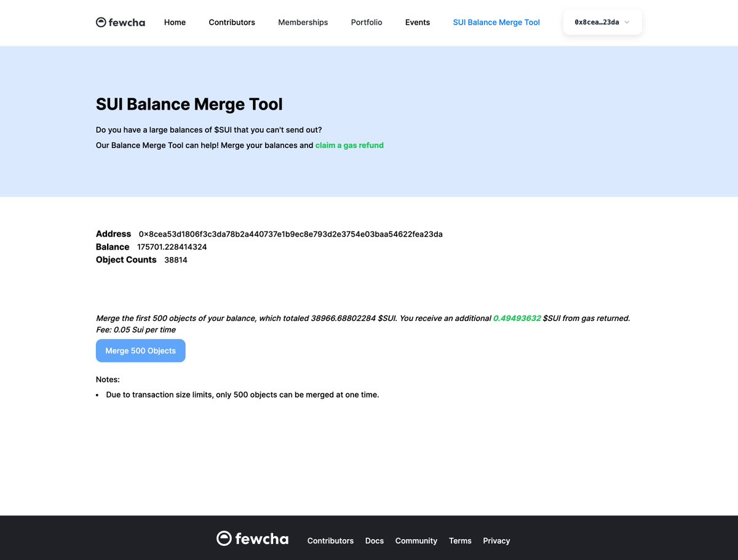The image size is (738, 560).
Task: Click the balance value 175701.228414324
Action: coord(172,247)
